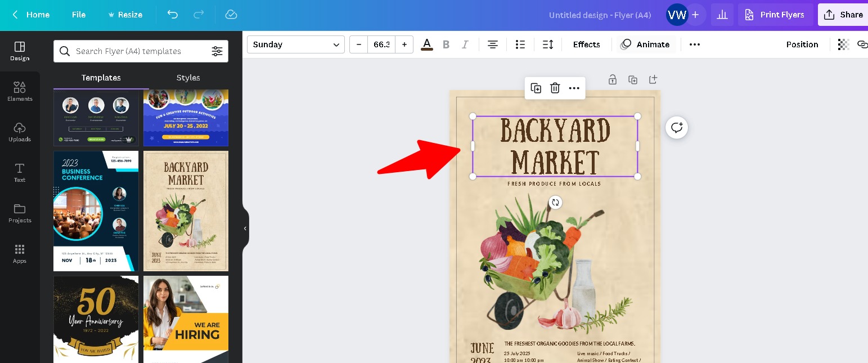This screenshot has width=868, height=363.
Task: Open the text color picker
Action: 426,44
